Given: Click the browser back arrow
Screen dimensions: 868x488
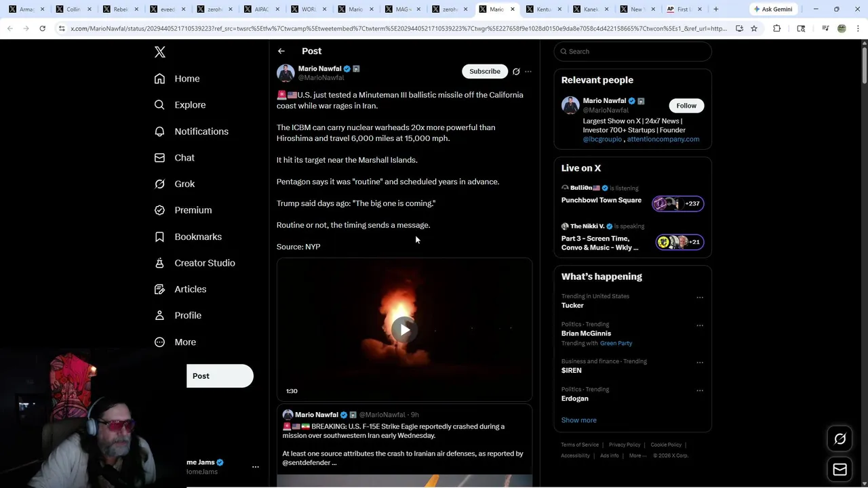Looking at the screenshot, I should 10,28.
